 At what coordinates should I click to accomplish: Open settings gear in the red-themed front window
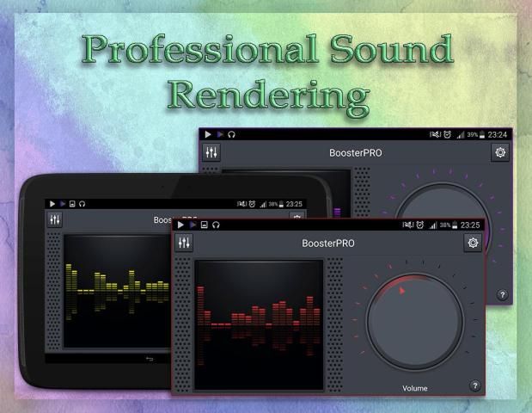click(473, 243)
